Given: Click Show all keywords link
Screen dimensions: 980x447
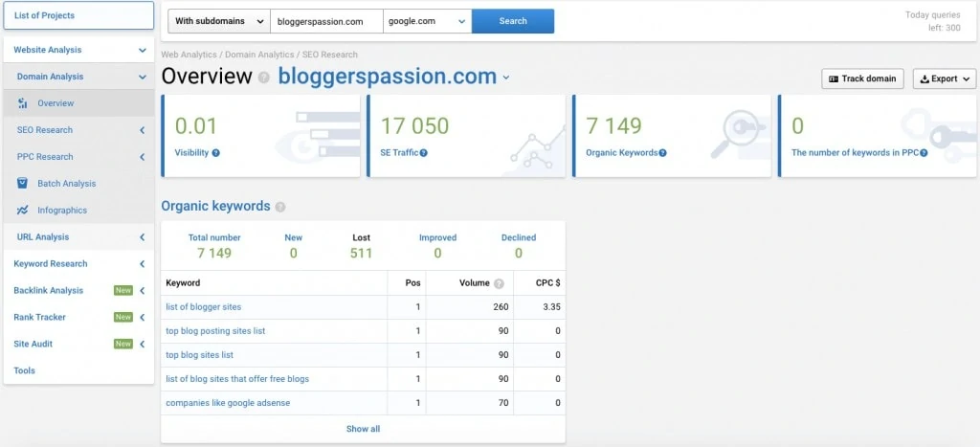Looking at the screenshot, I should coord(363,429).
